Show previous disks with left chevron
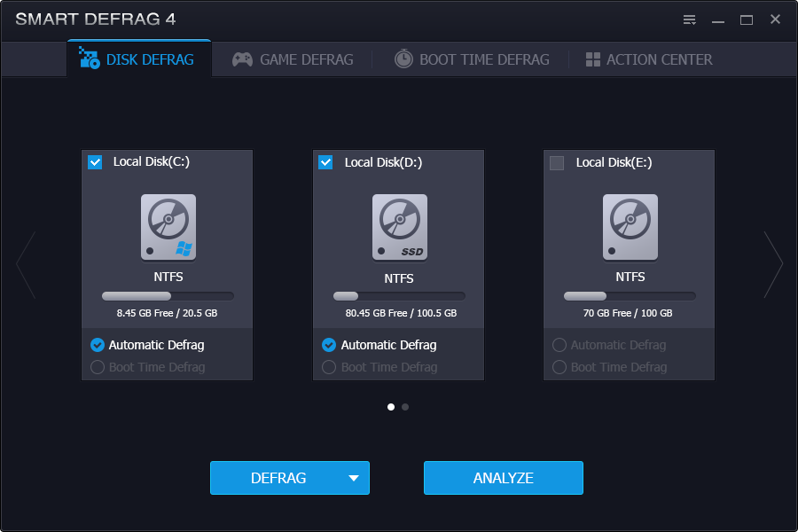The height and width of the screenshot is (532, 798). [26, 264]
